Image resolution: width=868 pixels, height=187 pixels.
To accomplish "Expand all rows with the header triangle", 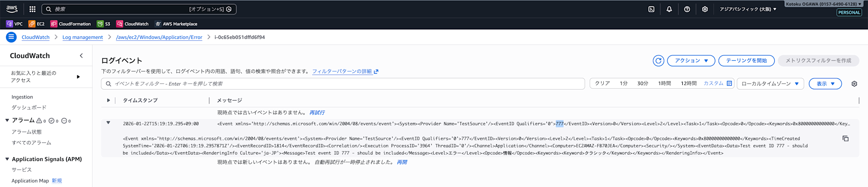I will click(108, 100).
